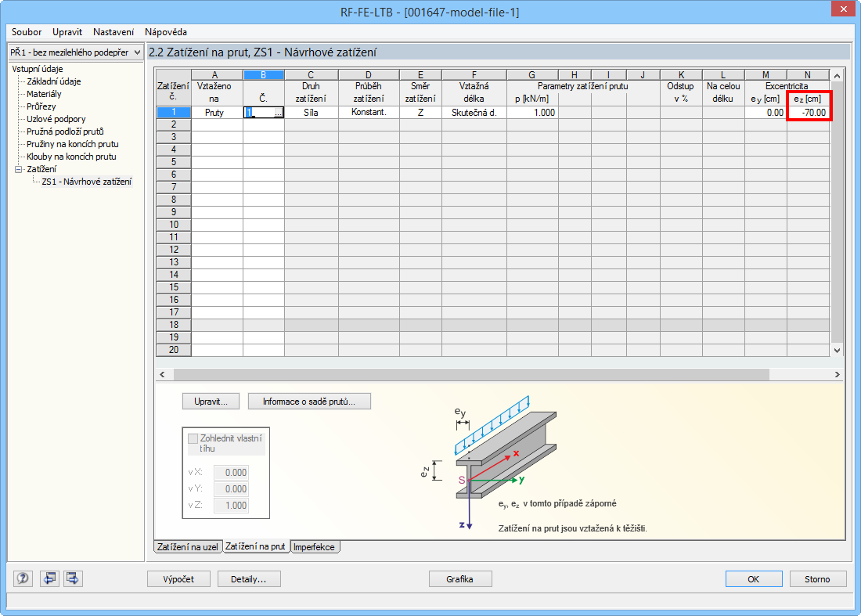Click the Skutečná d. cell
Screen dimensions: 861x616
[x=474, y=113]
